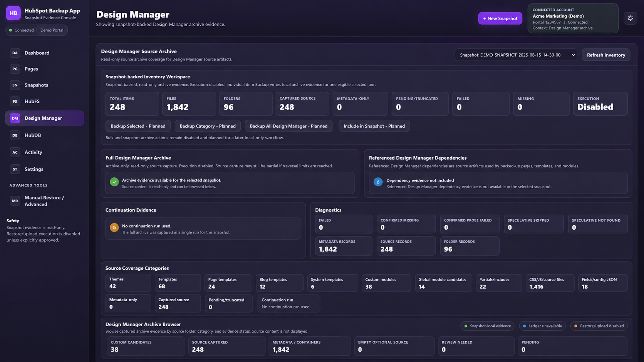644x362 pixels.
Task: Click the DM Design Manager sidebar icon
Action: [x=15, y=118]
